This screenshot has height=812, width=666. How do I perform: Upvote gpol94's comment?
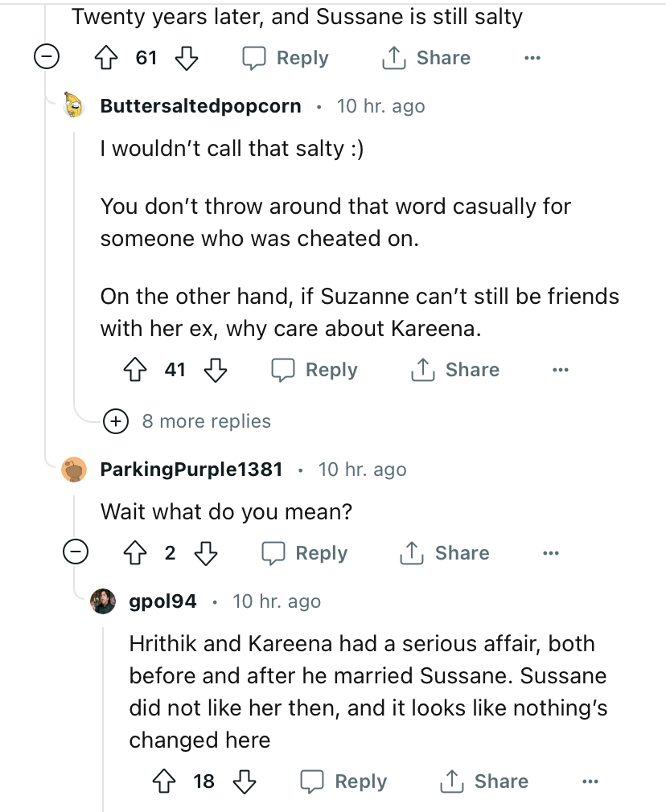164,781
